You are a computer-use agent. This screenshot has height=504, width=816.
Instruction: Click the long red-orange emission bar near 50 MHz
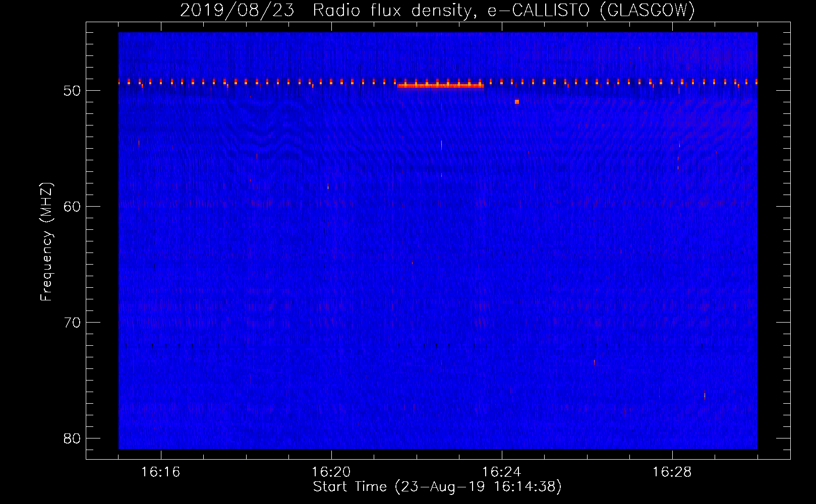[441, 86]
